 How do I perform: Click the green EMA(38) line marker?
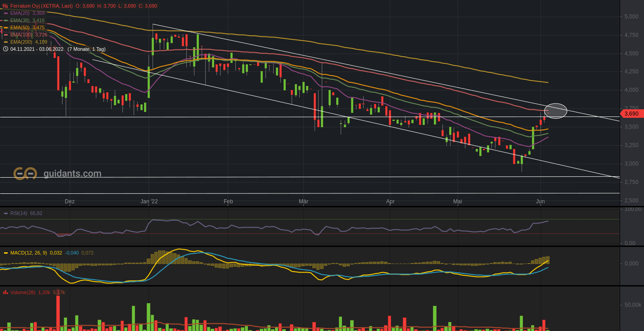coord(6,20)
